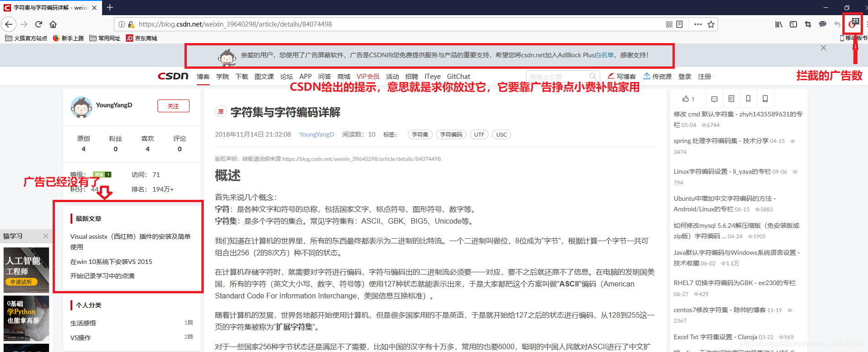Image resolution: width=868 pixels, height=352 pixels.
Task: Click the browser forward arrow button
Action: (24, 24)
